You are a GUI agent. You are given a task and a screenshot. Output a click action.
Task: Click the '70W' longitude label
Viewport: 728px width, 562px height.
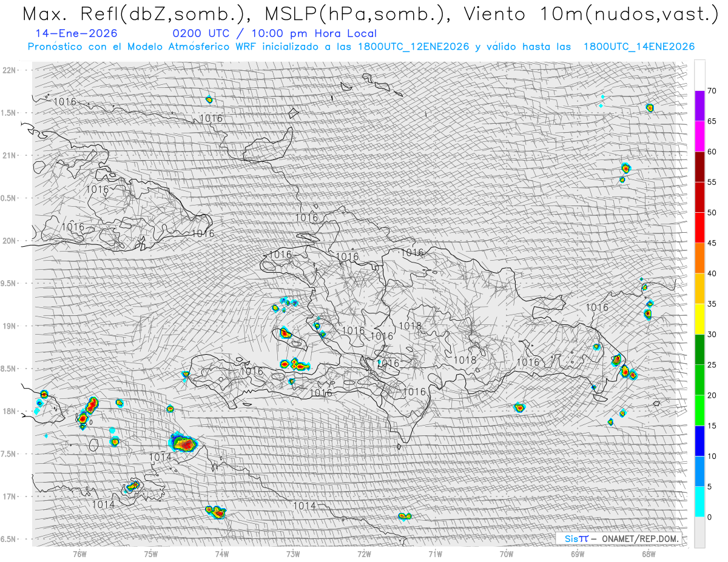tap(507, 553)
